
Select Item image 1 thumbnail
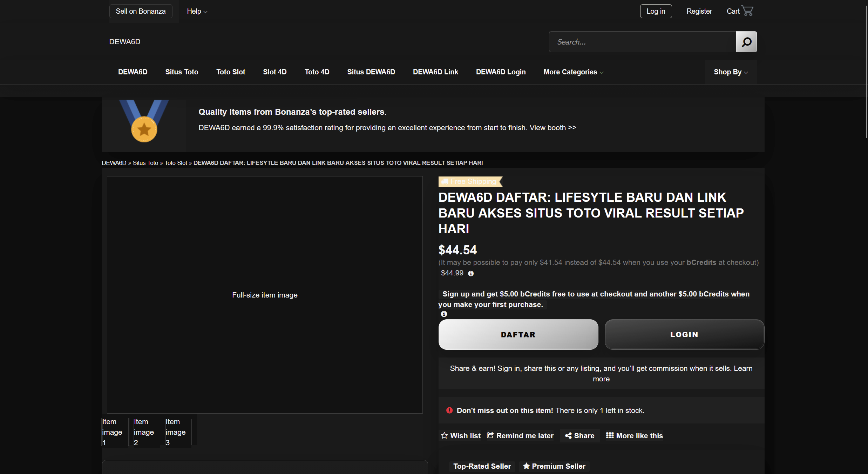click(x=115, y=432)
